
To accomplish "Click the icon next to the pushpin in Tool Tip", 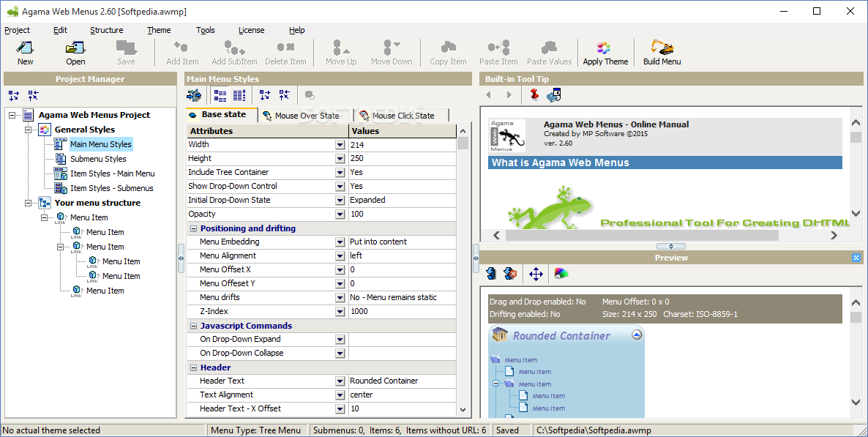I will [x=553, y=94].
